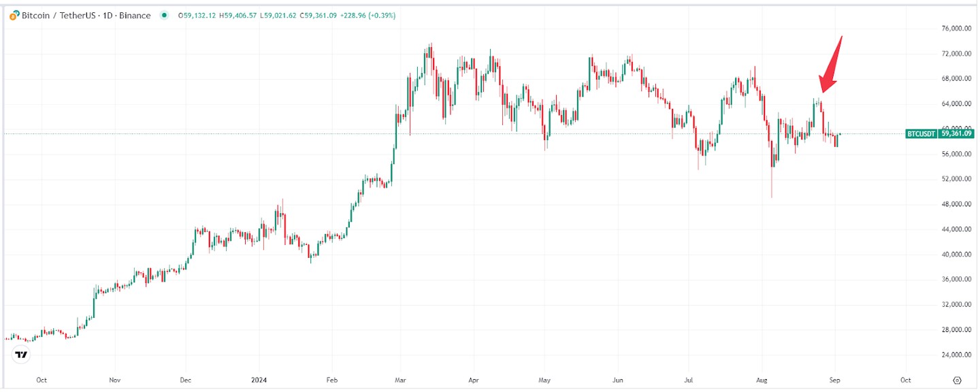980x392 pixels.
Task: Click the teal series marker dot in the legend
Action: 165,15
